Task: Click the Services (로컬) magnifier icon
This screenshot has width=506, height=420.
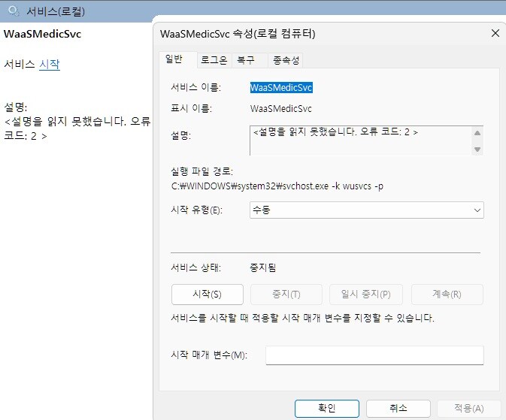Action: coord(14,11)
